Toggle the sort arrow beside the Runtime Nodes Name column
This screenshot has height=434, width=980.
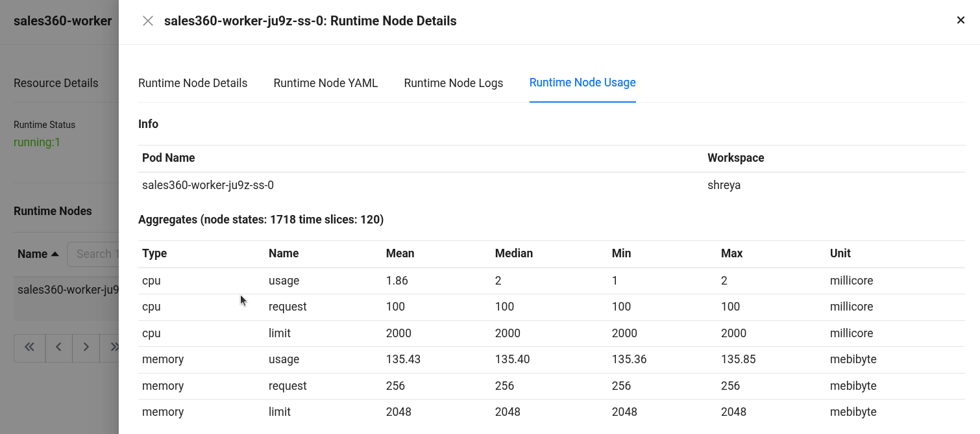click(55, 254)
